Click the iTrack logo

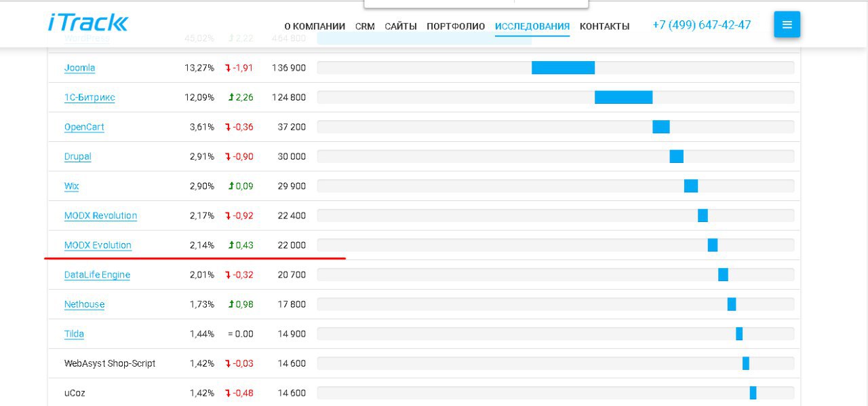coord(87,22)
